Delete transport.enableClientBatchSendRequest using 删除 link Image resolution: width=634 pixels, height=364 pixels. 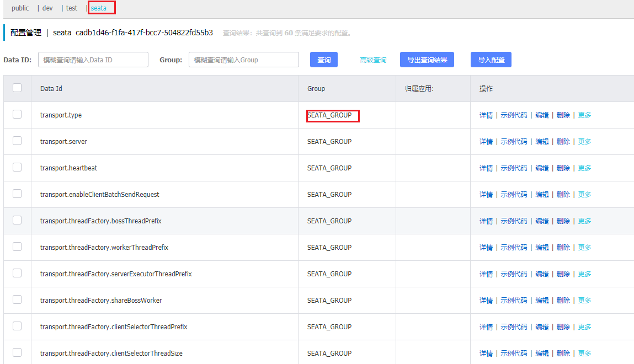point(563,195)
